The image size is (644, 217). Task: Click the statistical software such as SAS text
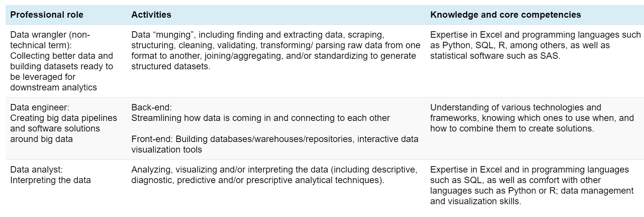pos(495,56)
